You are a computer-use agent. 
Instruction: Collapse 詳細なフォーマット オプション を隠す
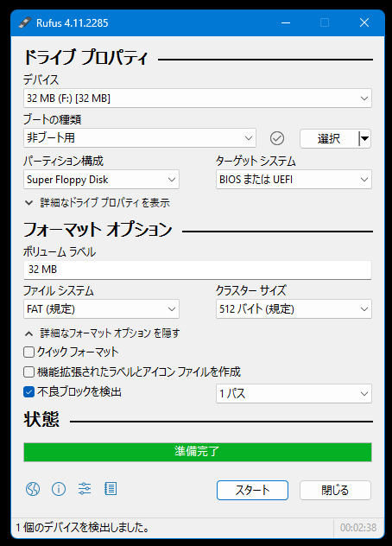[103, 333]
